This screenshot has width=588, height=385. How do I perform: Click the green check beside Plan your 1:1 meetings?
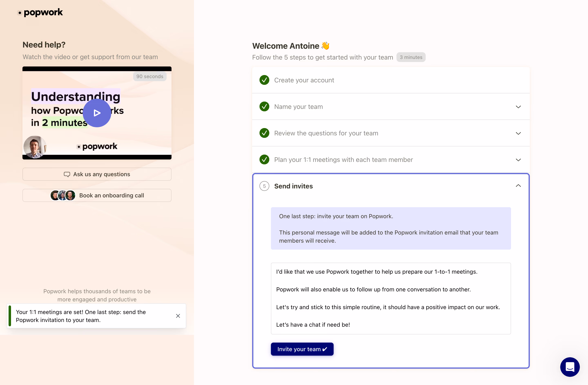click(264, 160)
